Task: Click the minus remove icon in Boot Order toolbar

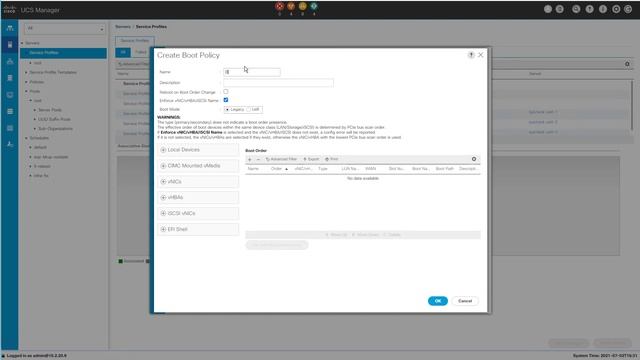Action: click(x=258, y=159)
